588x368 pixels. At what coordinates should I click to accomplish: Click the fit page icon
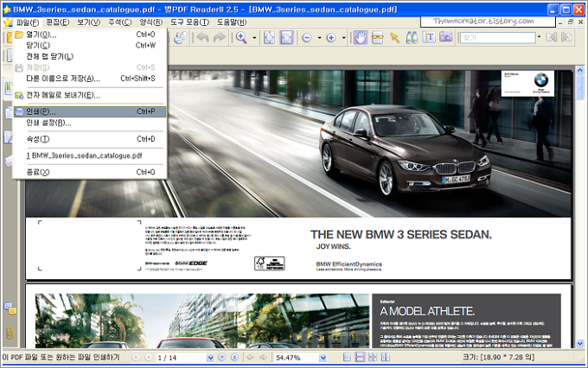pyautogui.click(x=269, y=37)
